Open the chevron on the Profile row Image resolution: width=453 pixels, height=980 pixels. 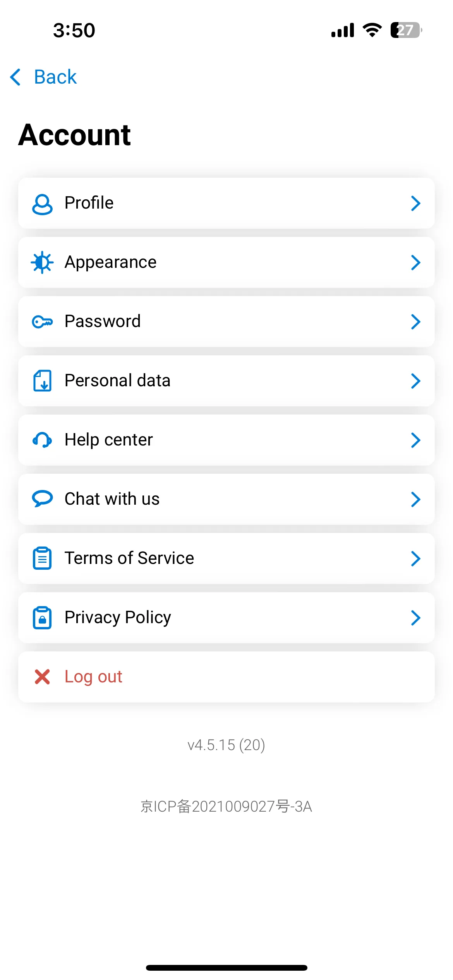416,203
